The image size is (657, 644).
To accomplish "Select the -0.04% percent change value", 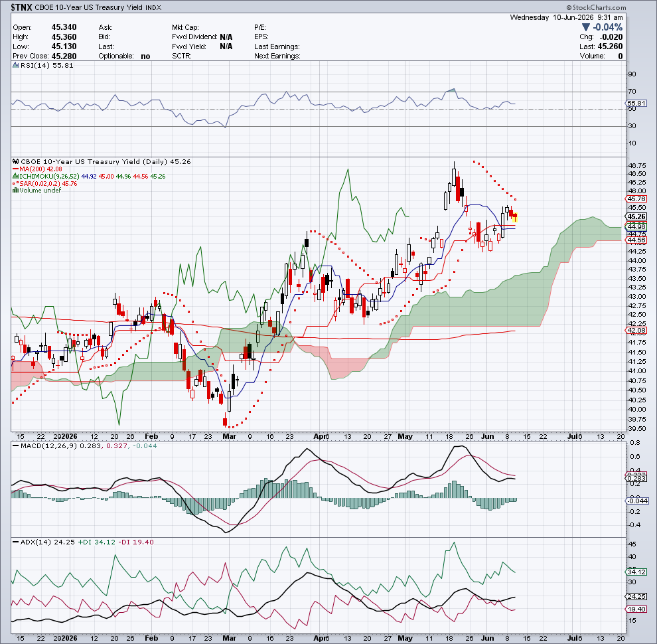I will [607, 27].
